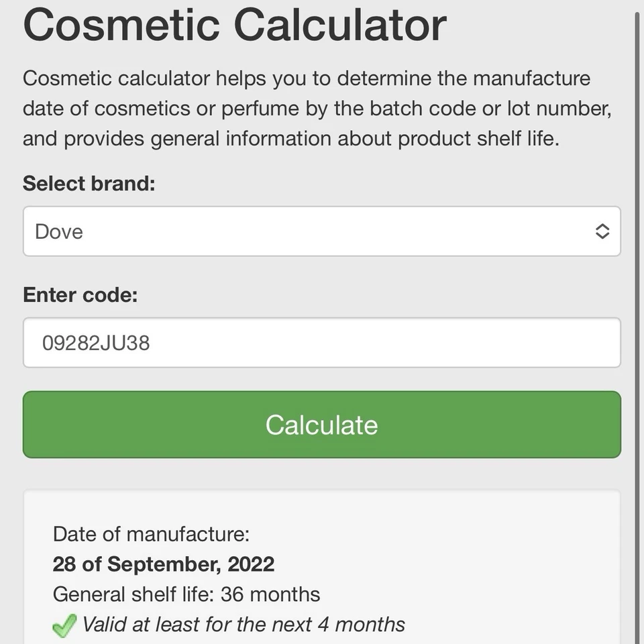Screen dimensions: 644x644
Task: Click the '09282JU38' code text
Action: pyautogui.click(x=96, y=343)
